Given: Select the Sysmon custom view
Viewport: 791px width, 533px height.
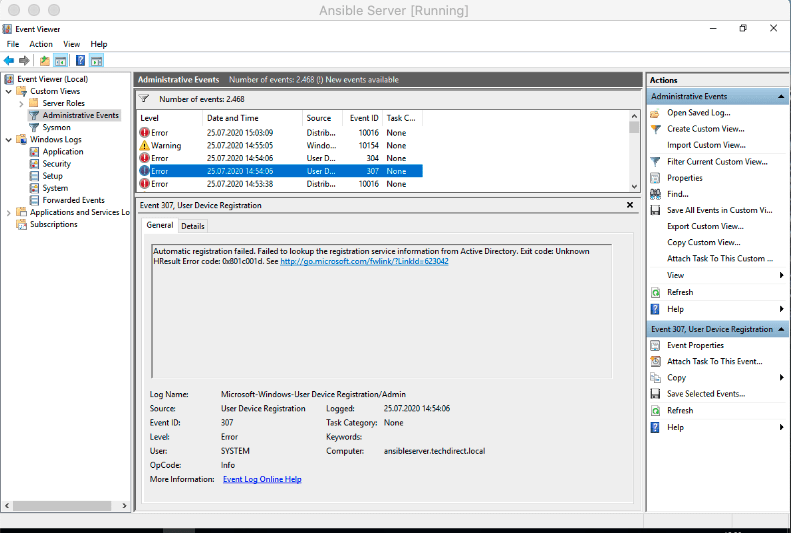Looking at the screenshot, I should tap(56, 127).
